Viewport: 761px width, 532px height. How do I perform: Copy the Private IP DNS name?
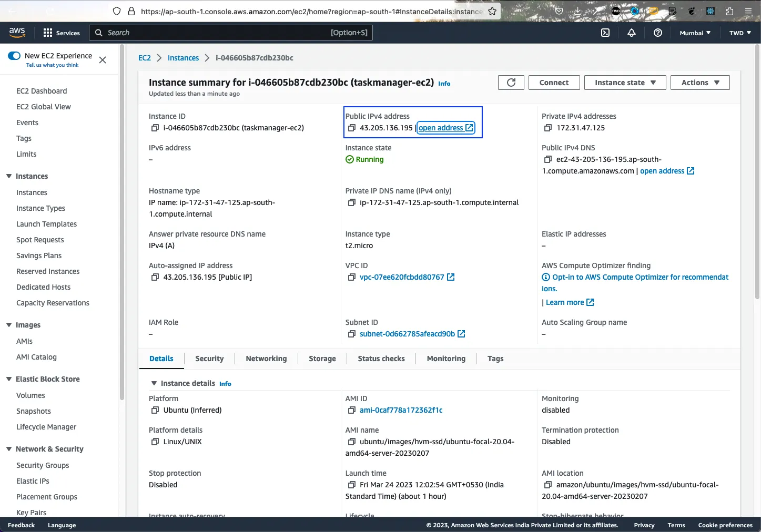pos(352,202)
